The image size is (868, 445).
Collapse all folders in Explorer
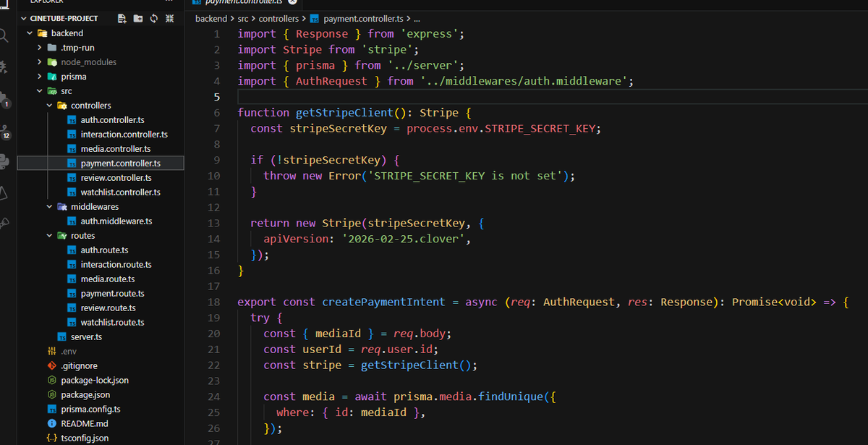coord(169,18)
